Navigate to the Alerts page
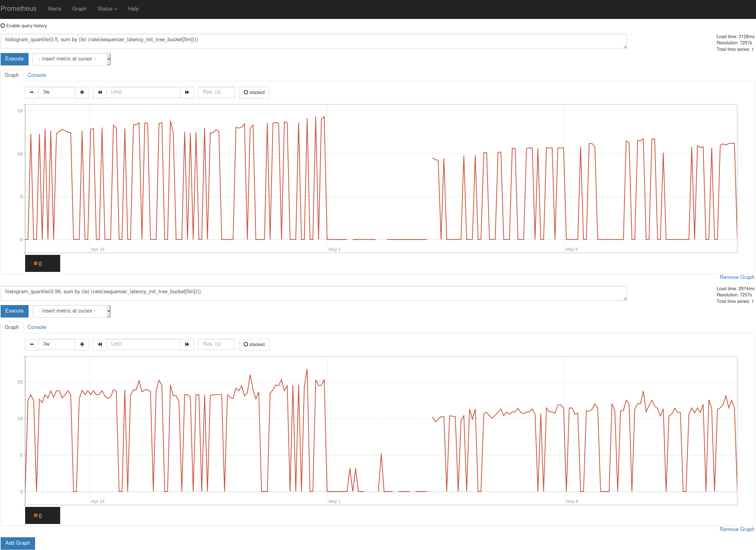Image resolution: width=756 pixels, height=550 pixels. coord(54,9)
